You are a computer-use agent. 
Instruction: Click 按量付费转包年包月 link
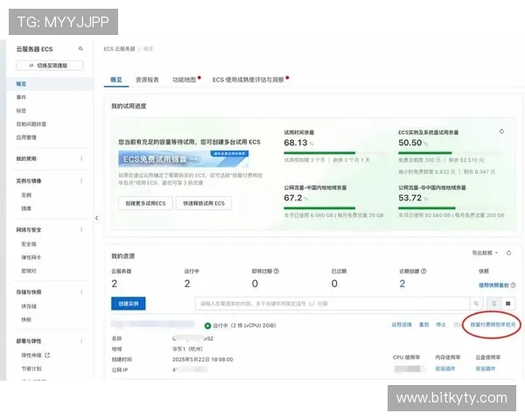pyautogui.click(x=493, y=325)
